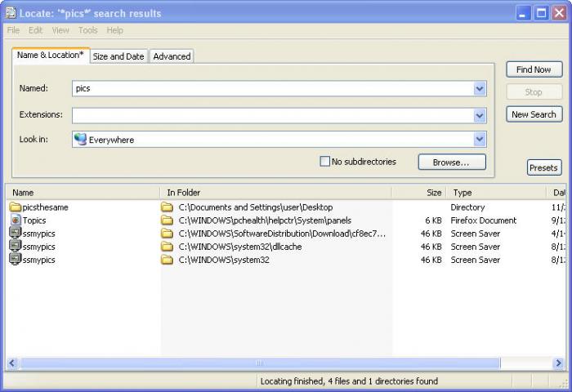The image size is (572, 392).
Task: Open the Named field dropdown arrow
Action: [x=480, y=88]
